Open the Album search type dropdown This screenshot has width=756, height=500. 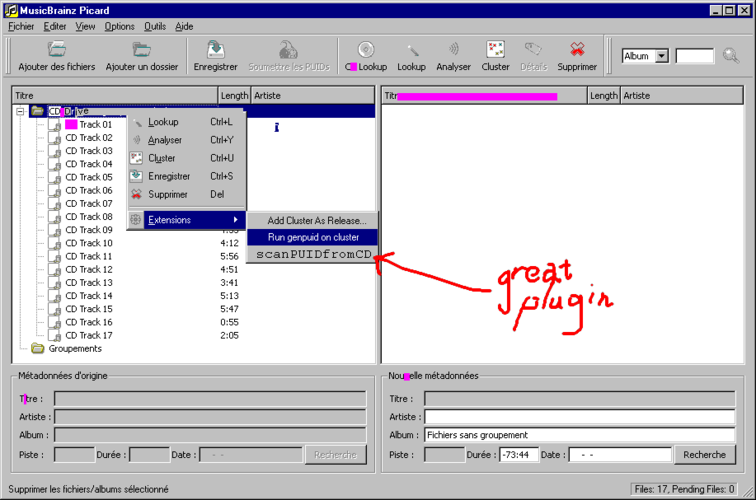pos(662,56)
